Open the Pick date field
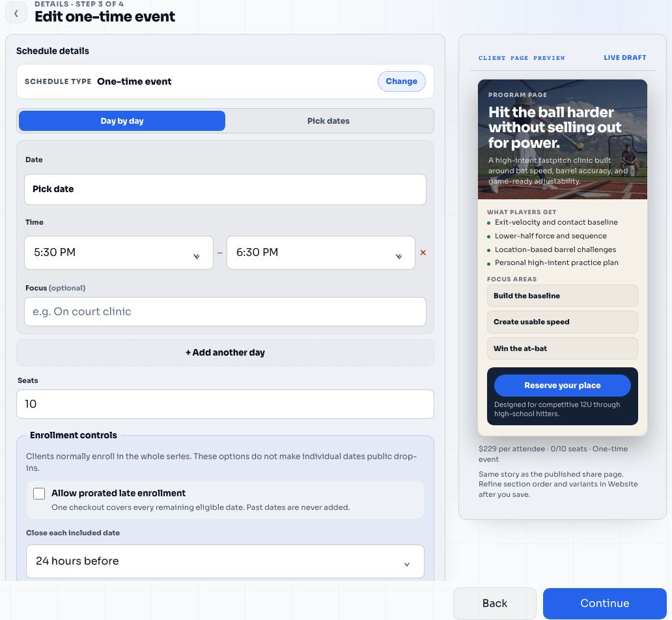This screenshot has height=620, width=672. 225,190
